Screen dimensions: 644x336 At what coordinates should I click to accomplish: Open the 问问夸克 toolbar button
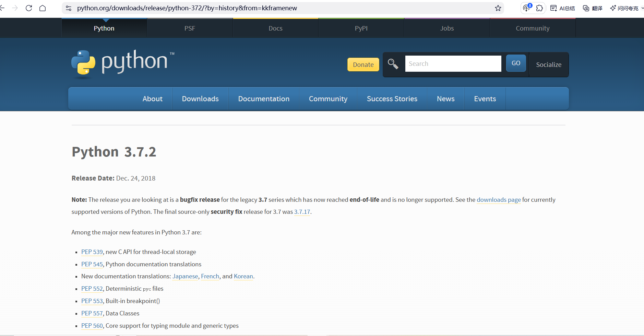tap(624, 8)
